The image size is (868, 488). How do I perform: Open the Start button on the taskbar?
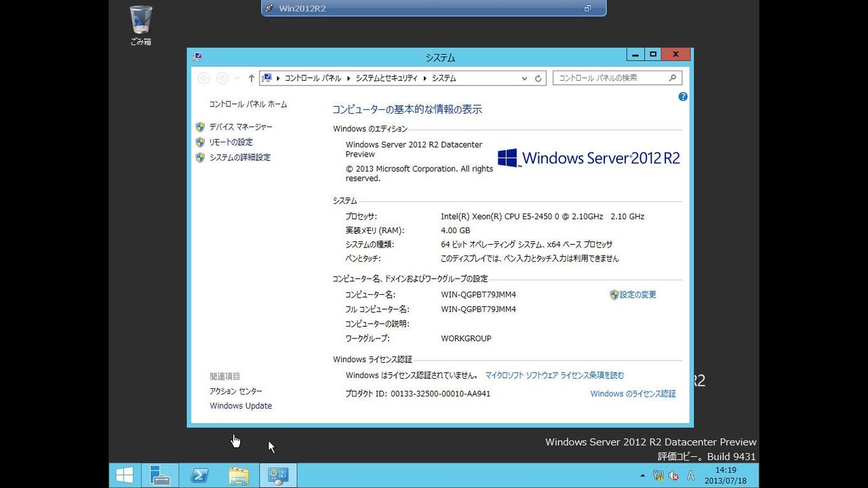click(x=125, y=475)
